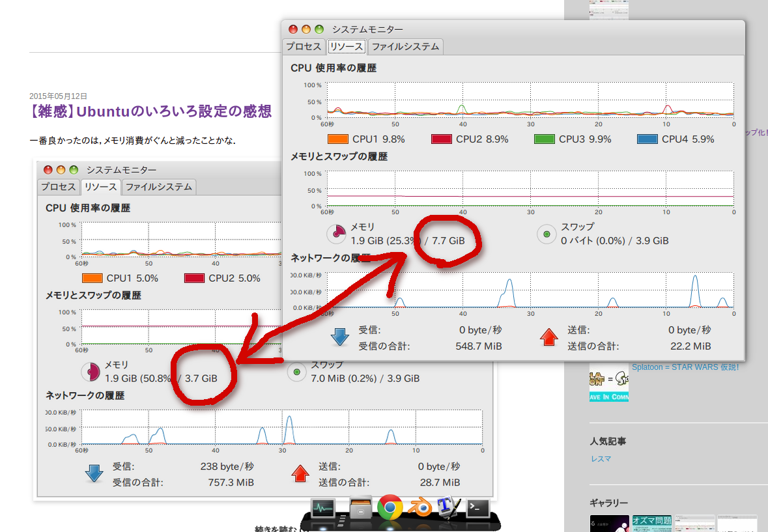Switch to ファイルシステム tab in front window

click(x=406, y=46)
